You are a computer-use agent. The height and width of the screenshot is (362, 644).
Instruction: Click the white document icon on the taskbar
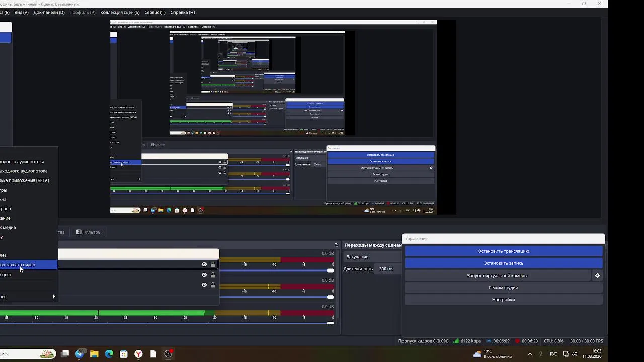[x=153, y=354]
